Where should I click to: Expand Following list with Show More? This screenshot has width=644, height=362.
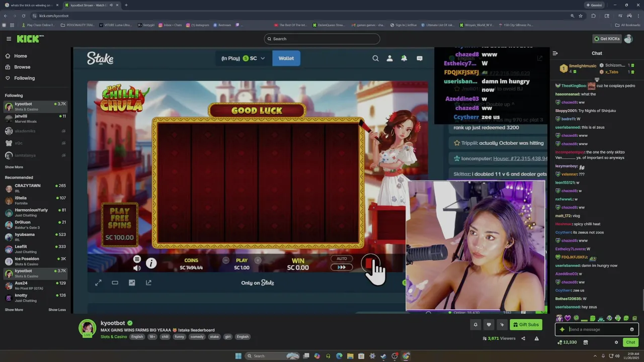[14, 167]
